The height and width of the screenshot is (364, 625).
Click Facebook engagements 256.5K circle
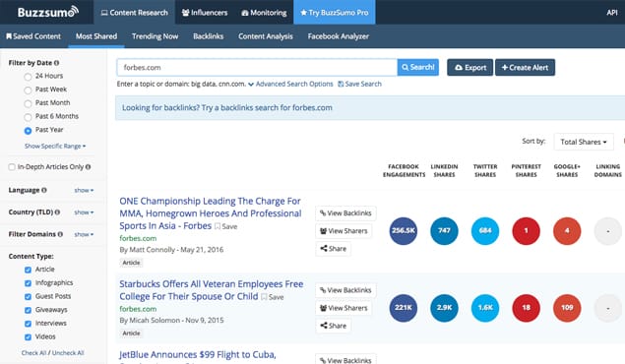tap(404, 231)
